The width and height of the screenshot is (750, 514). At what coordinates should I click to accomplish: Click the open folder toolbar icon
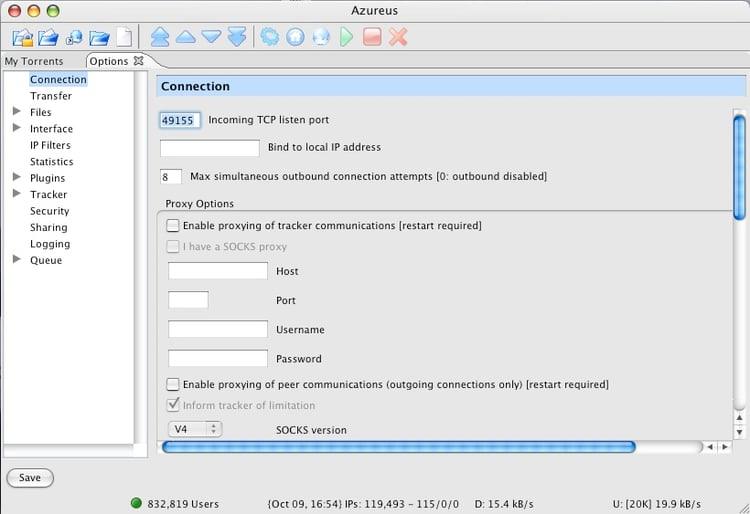click(99, 37)
